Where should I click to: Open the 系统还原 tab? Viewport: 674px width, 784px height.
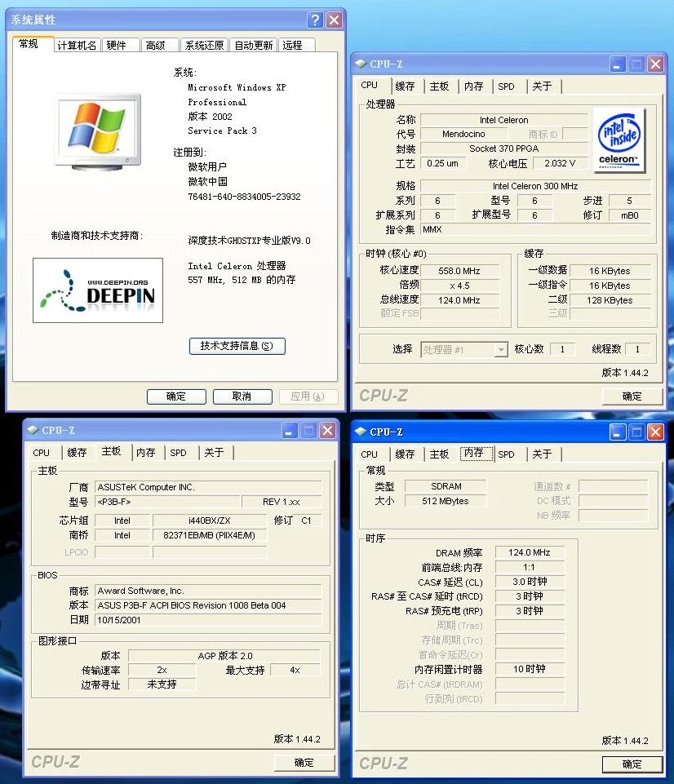click(204, 45)
